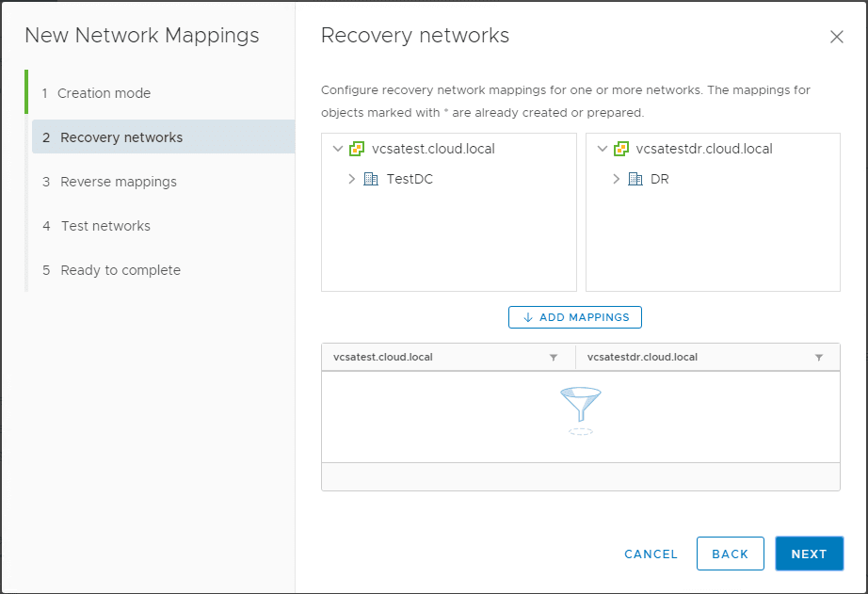The height and width of the screenshot is (594, 868).
Task: Click the Back button
Action: (x=730, y=554)
